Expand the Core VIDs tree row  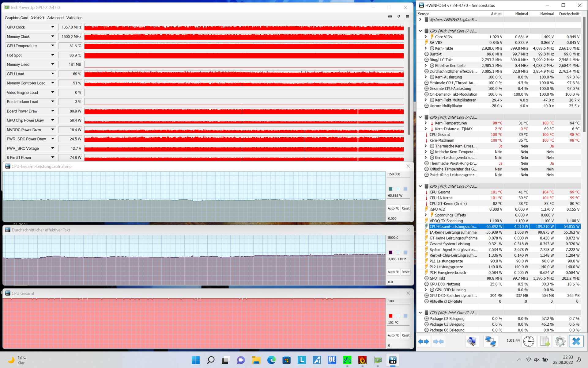coord(426,37)
